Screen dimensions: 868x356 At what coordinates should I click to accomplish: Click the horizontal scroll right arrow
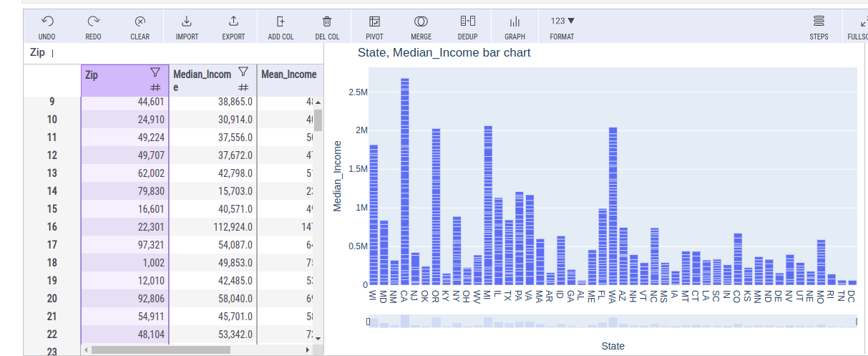tap(308, 350)
